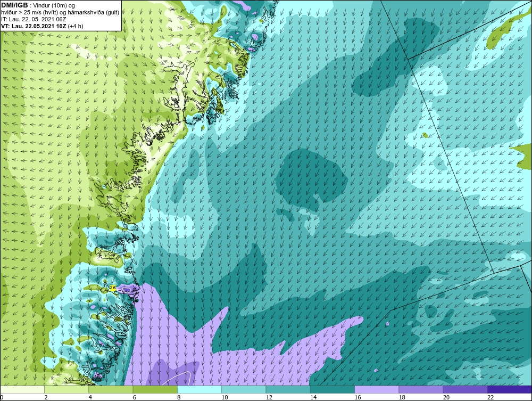This screenshot has width=532, height=401.
Task: Click the legend scale value 6
Action: [135, 397]
